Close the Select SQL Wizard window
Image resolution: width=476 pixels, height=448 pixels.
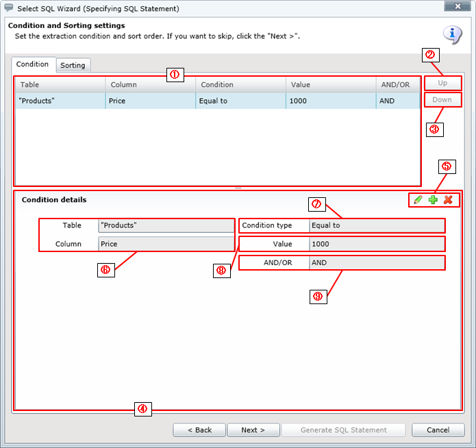pyautogui.click(x=455, y=8)
